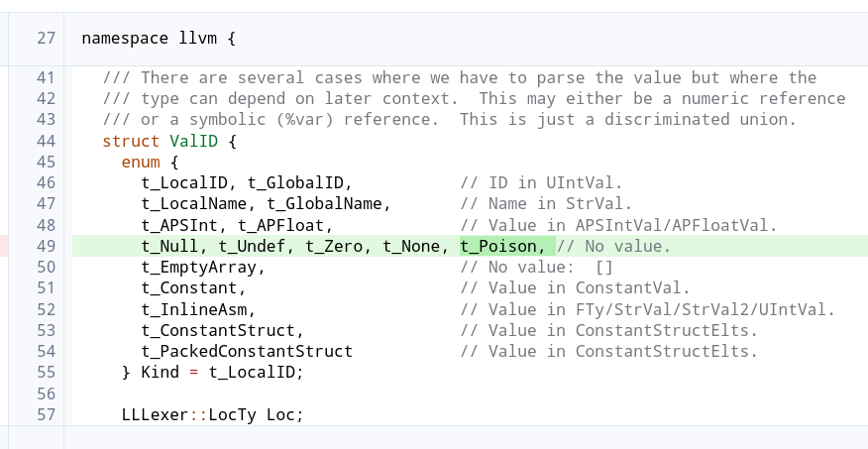
Task: Click the '// No value.' comment
Action: (614, 246)
